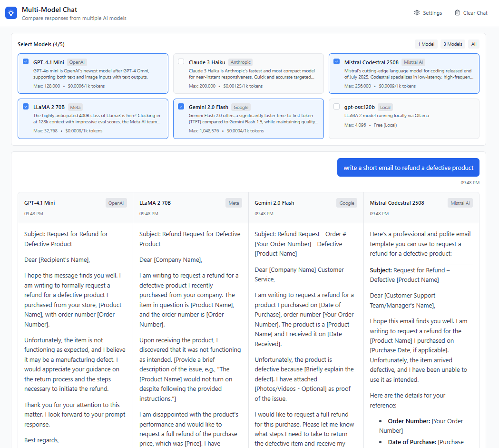The height and width of the screenshot is (448, 499).
Task: Select the 1 Model preset button
Action: [426, 44]
